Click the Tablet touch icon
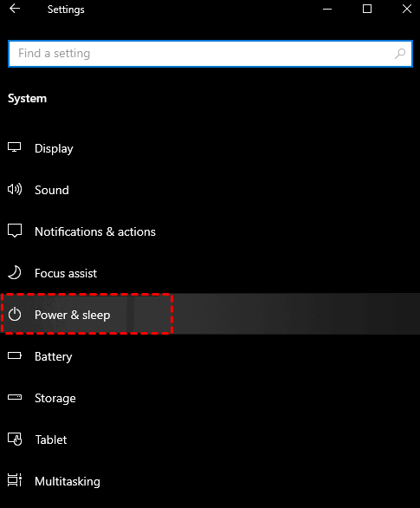 click(x=15, y=439)
